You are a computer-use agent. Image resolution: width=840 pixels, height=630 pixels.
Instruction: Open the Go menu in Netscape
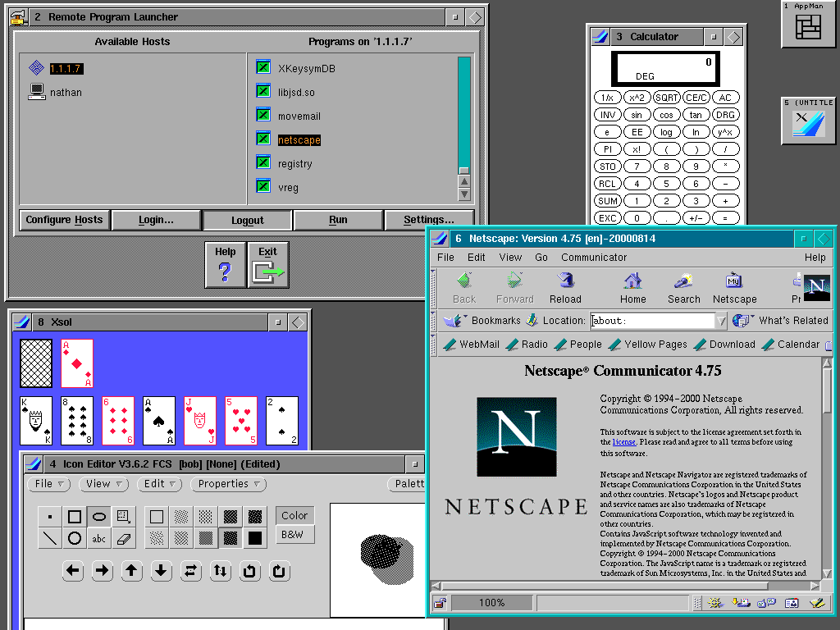[541, 257]
